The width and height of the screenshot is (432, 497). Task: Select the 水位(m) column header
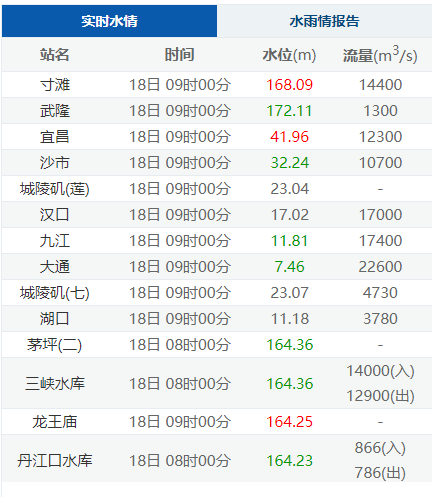click(289, 55)
